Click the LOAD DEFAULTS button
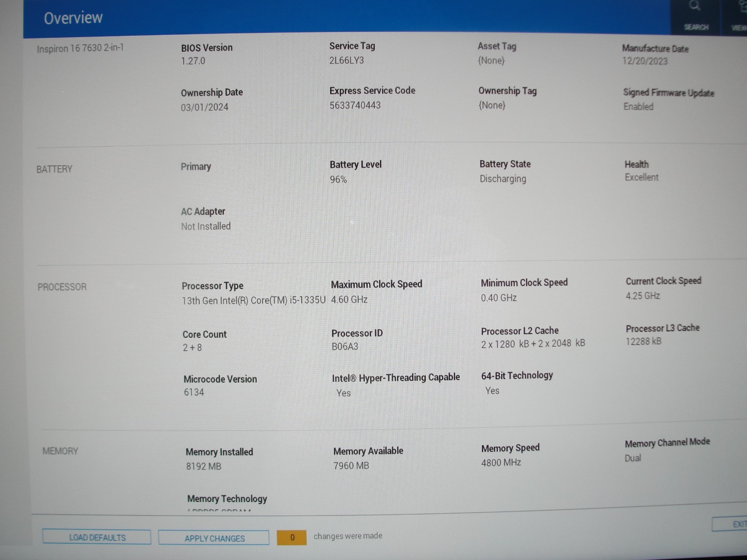Screen dimensions: 747x560 [97, 537]
